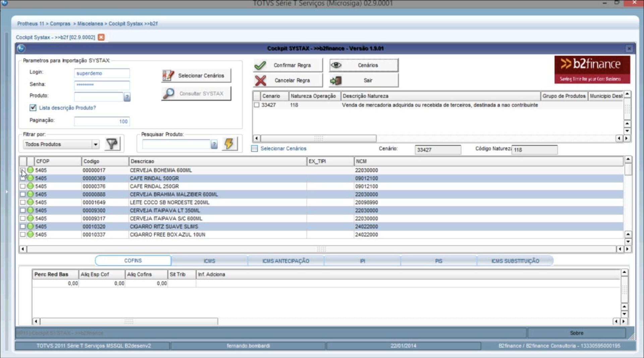Check the box for scenario 33427 row
This screenshot has width=644, height=358.
pyautogui.click(x=257, y=105)
